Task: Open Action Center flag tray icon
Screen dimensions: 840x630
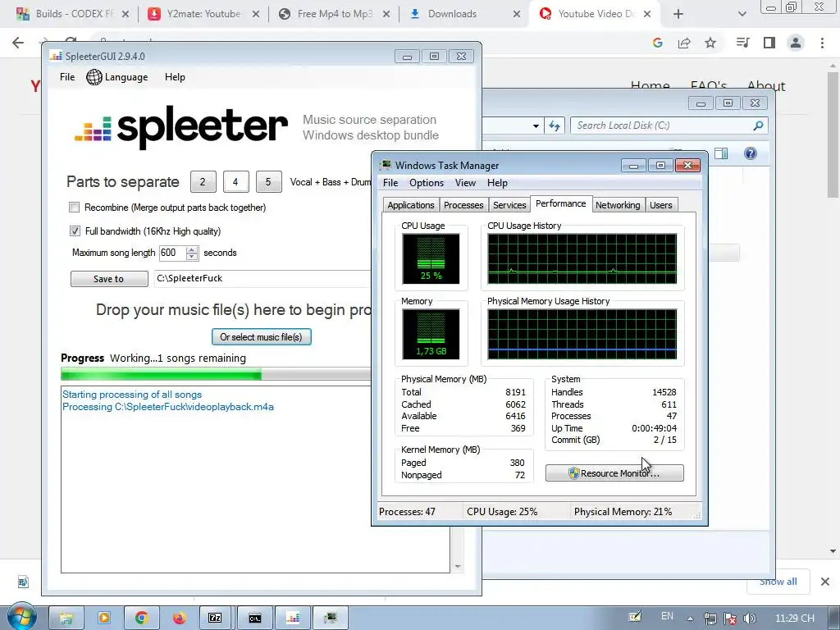Action: click(729, 619)
